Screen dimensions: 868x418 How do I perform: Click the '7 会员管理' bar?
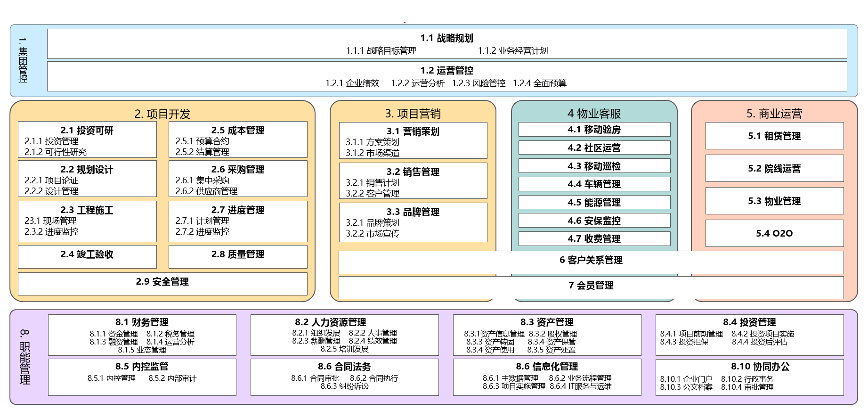[591, 287]
